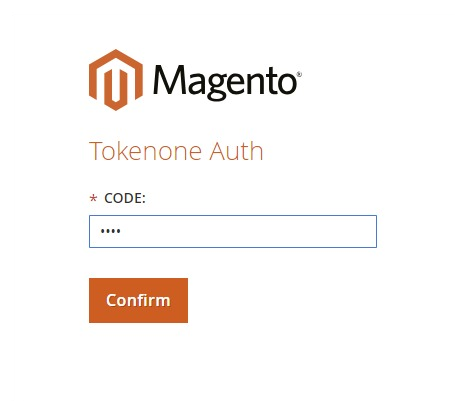Image resolution: width=469 pixels, height=412 pixels.
Task: Click the CODE: field label
Action: tap(125, 198)
